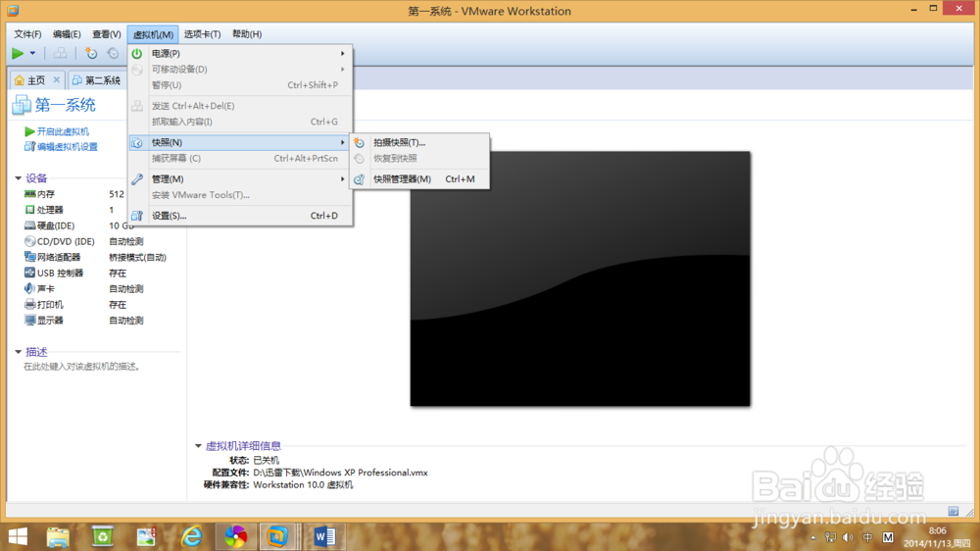Viewport: 980px width, 551px height.
Task: Select the 声卡 device row
Action: point(83,289)
